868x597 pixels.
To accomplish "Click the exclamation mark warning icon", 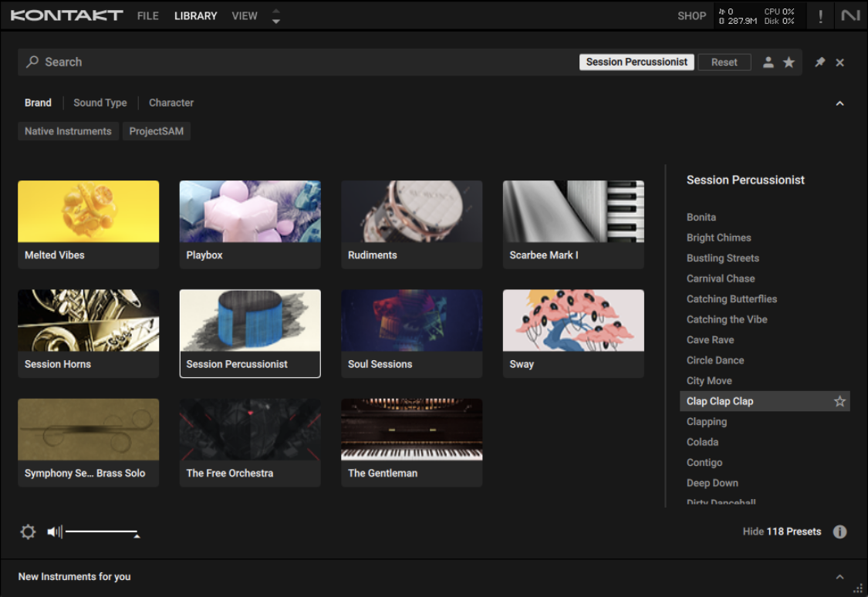I will coord(820,15).
